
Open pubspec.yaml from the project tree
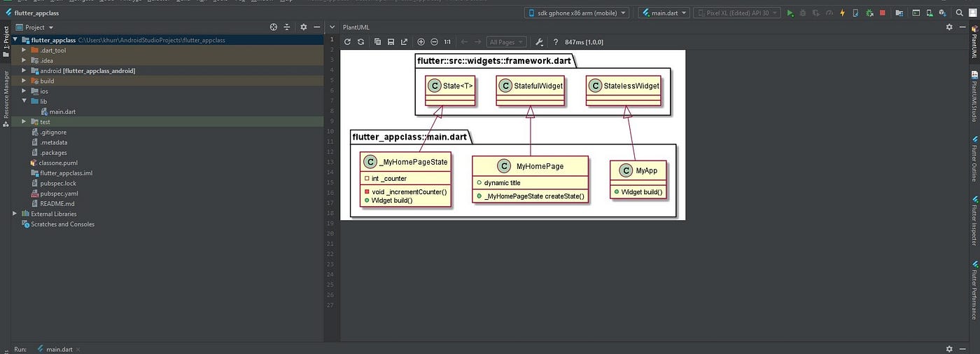(59, 193)
